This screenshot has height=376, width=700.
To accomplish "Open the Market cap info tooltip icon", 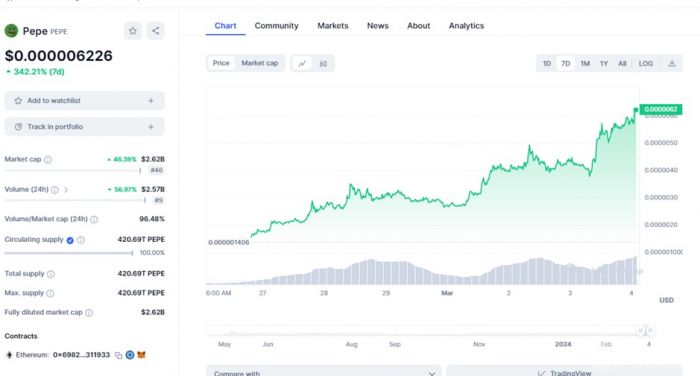I will [48, 159].
